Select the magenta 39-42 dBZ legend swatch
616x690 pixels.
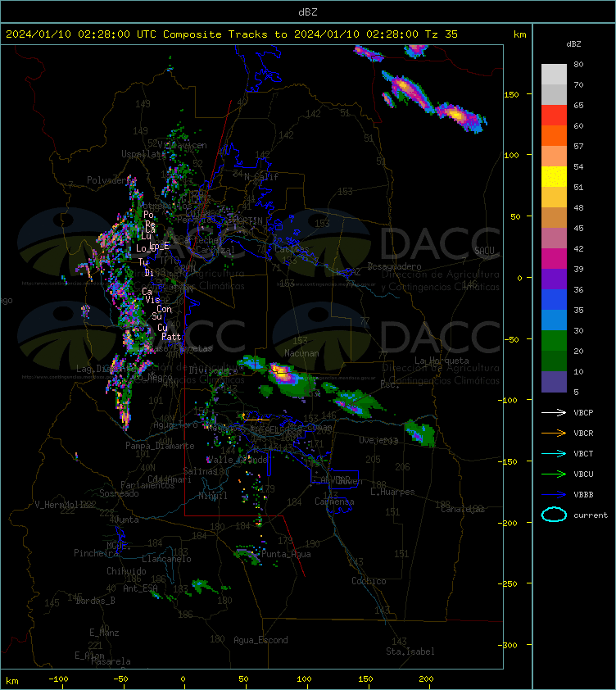pyautogui.click(x=554, y=259)
